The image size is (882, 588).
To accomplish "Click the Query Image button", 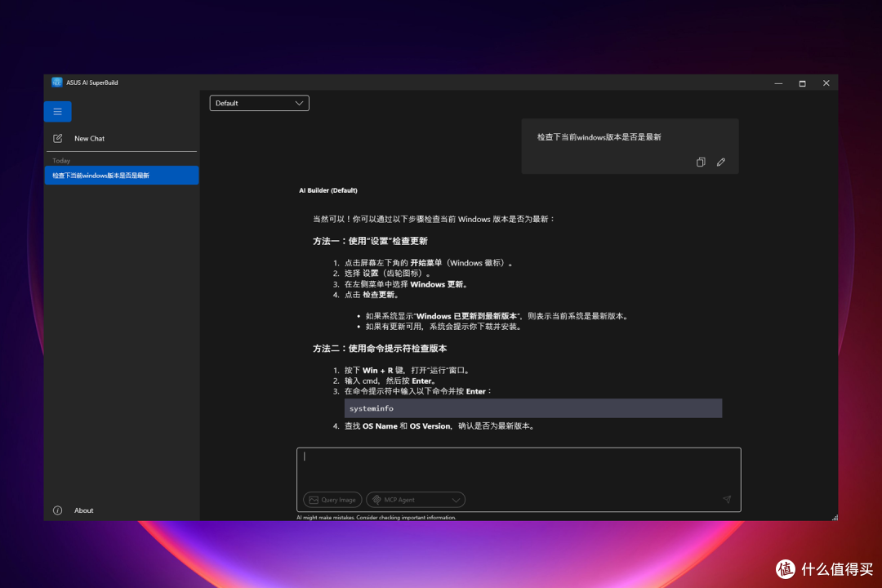I will 332,500.
